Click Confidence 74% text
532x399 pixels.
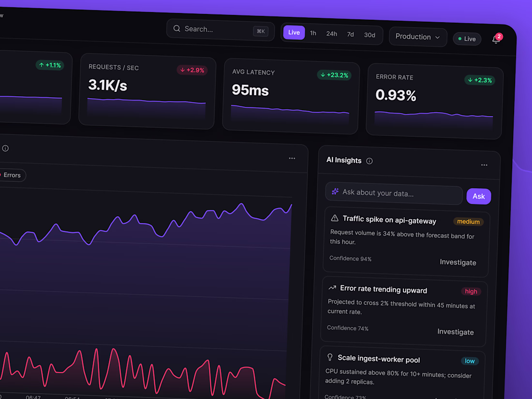pos(347,328)
